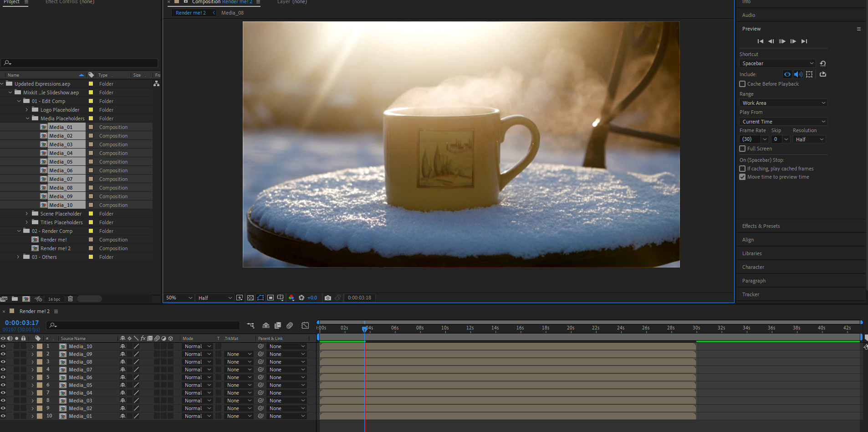Create a new folder in the Project panel

click(15, 298)
